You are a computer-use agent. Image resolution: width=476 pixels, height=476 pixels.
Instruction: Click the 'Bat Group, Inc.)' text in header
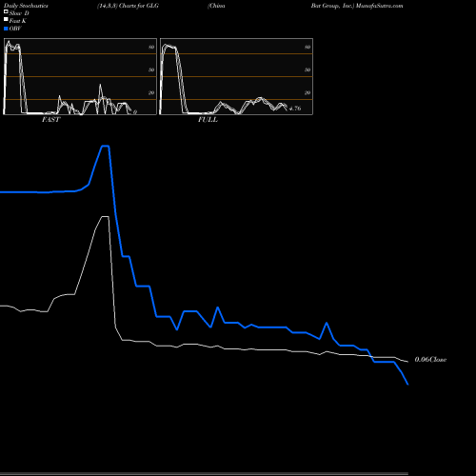[332, 6]
